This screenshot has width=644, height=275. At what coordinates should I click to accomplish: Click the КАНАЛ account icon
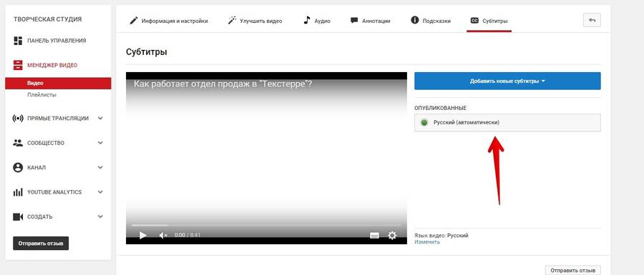[x=18, y=168]
